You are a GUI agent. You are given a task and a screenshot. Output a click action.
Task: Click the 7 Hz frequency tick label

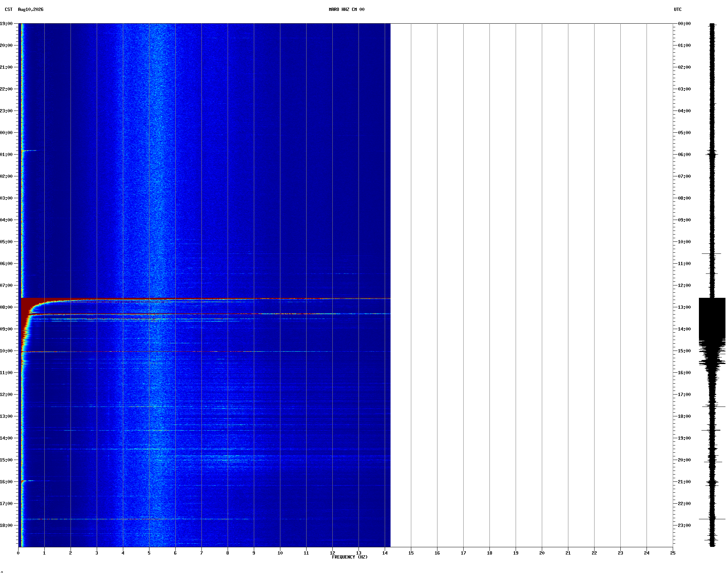pyautogui.click(x=201, y=553)
